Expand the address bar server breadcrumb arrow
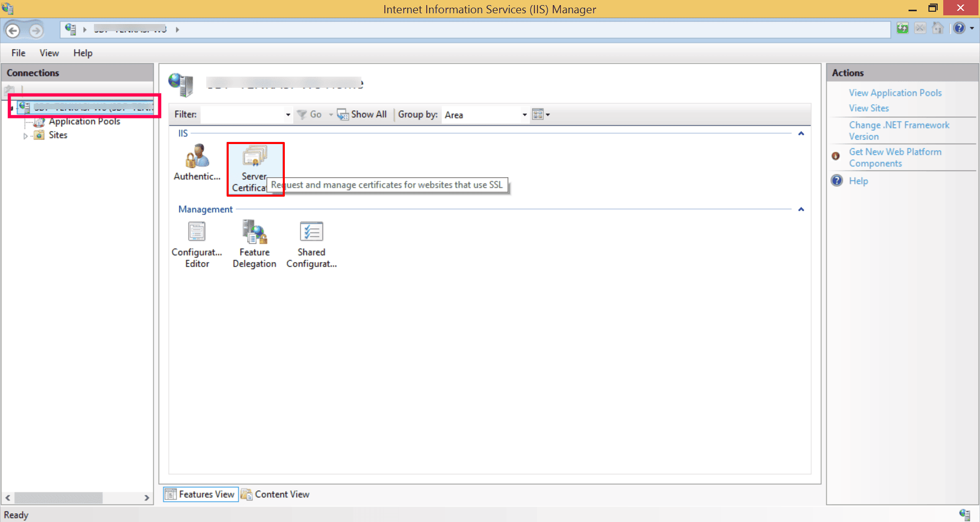This screenshot has height=522, width=980. pos(177,30)
